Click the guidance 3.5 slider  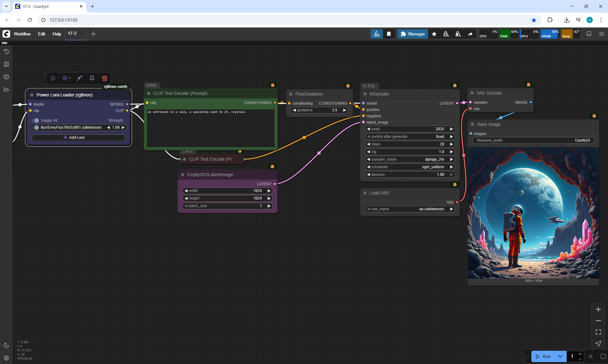click(319, 110)
